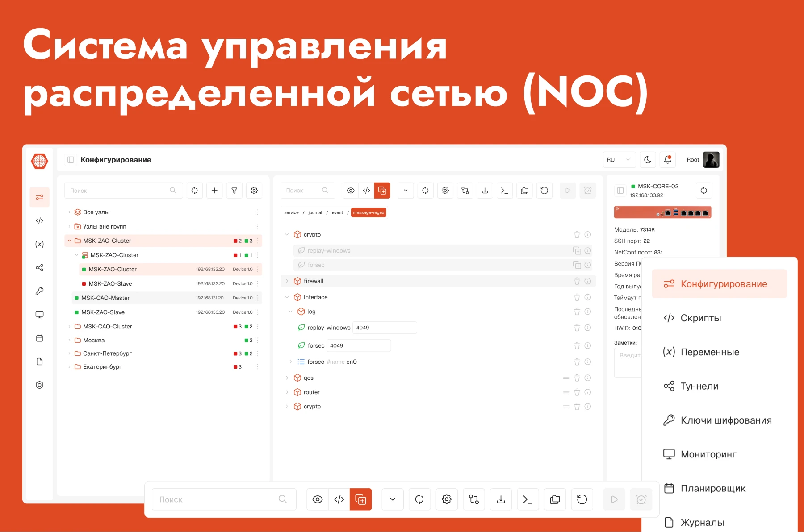Select Конфигурирование in popup menu
Image resolution: width=804 pixels, height=532 pixels.
[x=719, y=284]
